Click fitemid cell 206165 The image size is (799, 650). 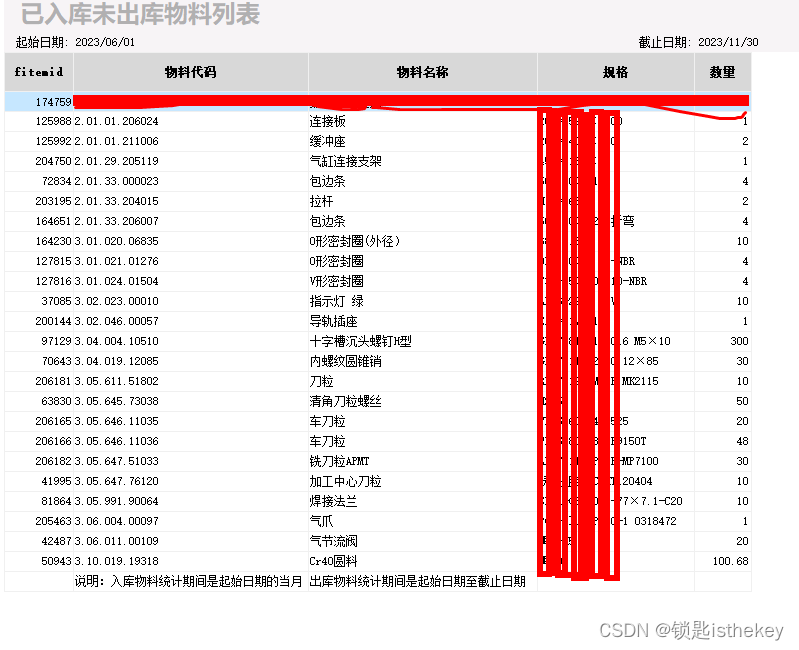(54, 421)
